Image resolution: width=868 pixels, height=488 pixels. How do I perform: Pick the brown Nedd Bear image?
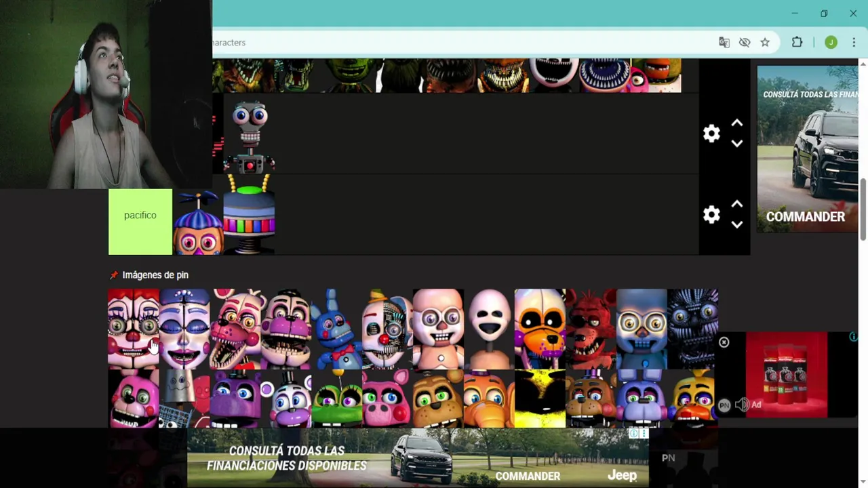(x=439, y=399)
